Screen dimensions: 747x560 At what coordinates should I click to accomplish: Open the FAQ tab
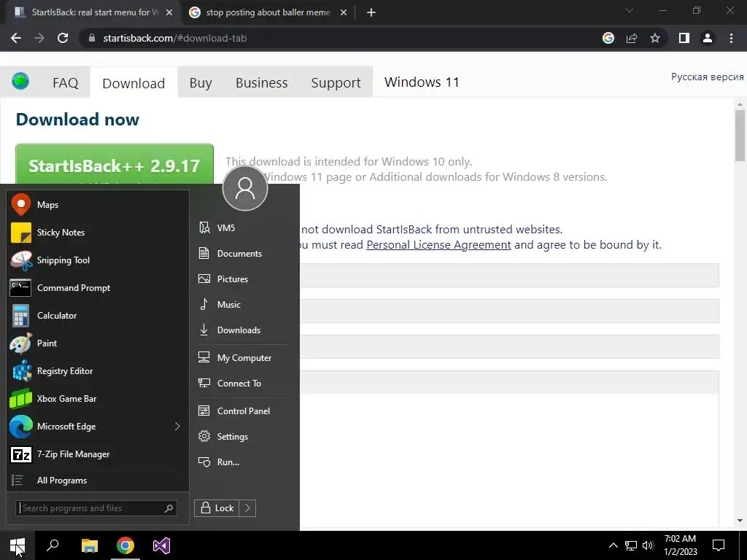(x=65, y=82)
